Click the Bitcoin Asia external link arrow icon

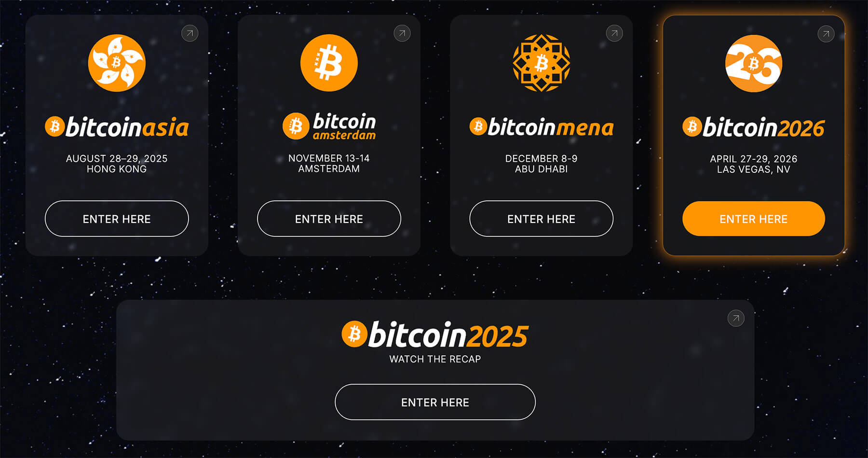[190, 33]
